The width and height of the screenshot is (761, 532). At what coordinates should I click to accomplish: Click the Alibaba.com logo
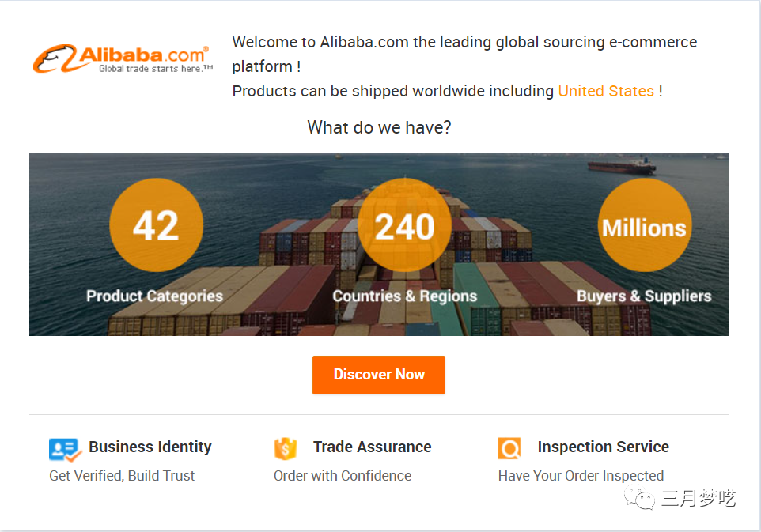[123, 58]
